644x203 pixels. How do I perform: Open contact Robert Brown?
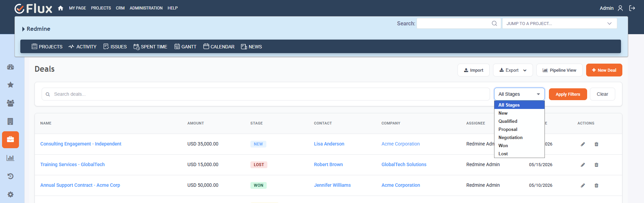coord(328,164)
